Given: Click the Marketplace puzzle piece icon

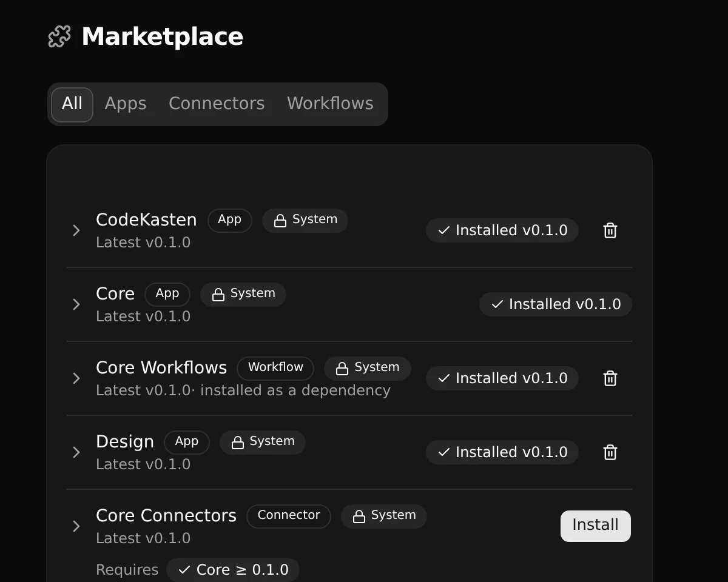Looking at the screenshot, I should (x=59, y=36).
